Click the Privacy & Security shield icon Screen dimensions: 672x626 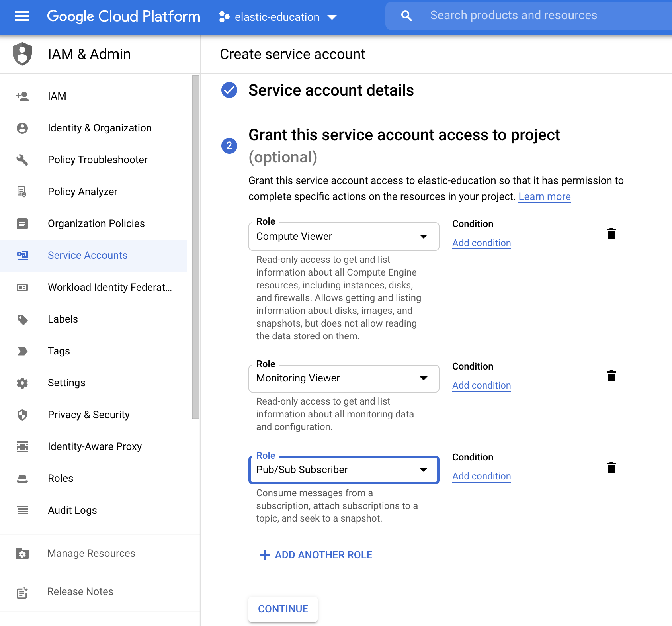(22, 415)
